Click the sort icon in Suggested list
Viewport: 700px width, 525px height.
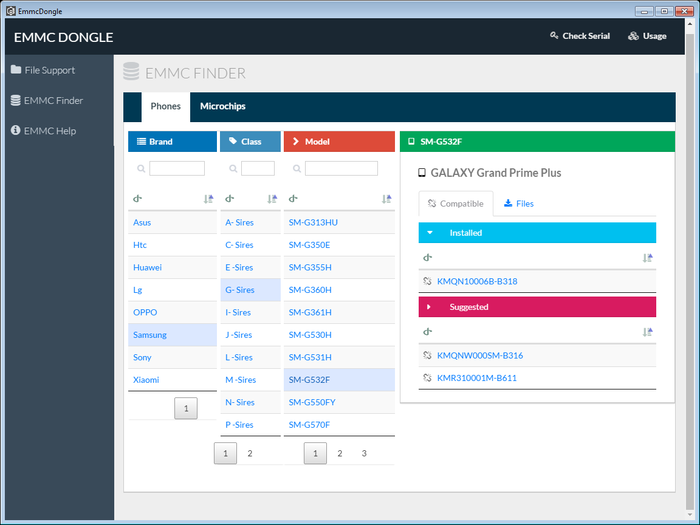tap(647, 331)
